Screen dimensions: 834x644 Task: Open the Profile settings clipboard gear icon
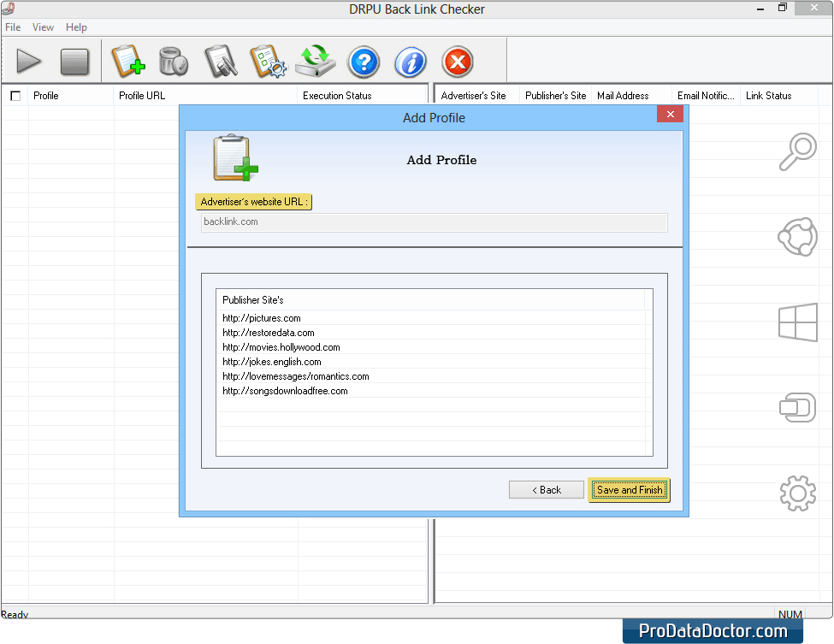(268, 62)
